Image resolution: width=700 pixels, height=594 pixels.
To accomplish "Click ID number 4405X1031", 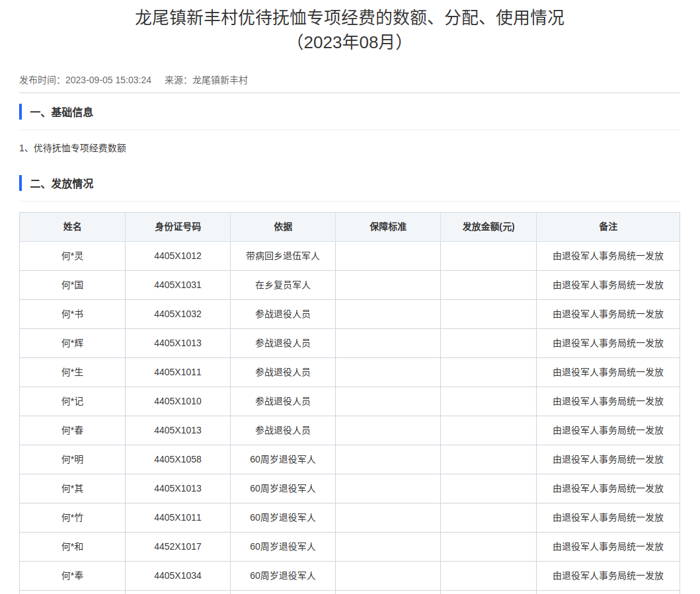I will (178, 285).
